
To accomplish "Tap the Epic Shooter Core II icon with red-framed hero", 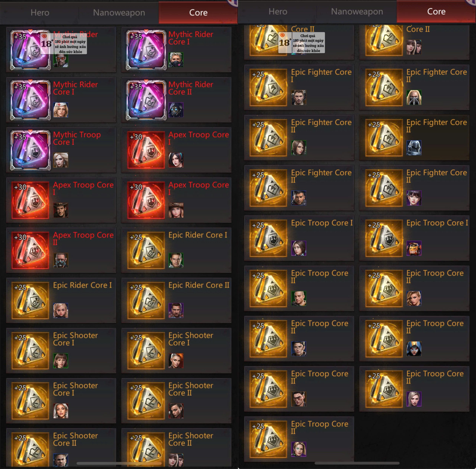I will 146,401.
